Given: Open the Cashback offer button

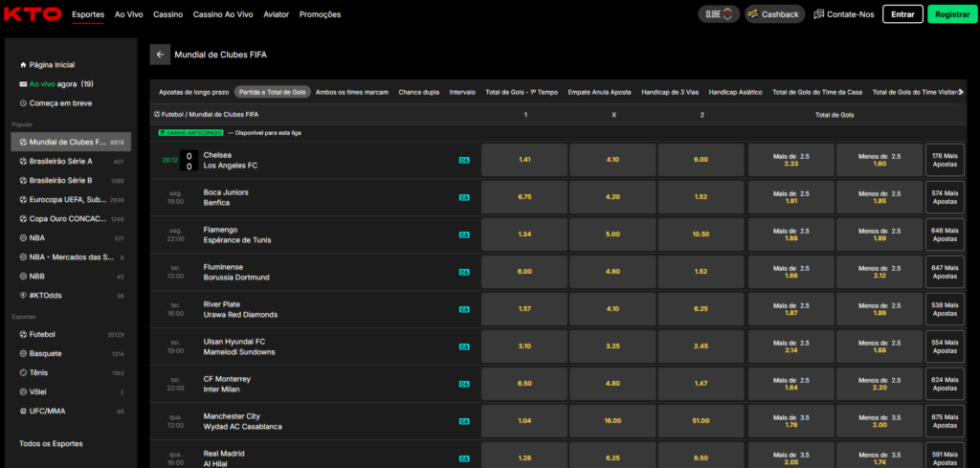Looking at the screenshot, I should point(774,13).
